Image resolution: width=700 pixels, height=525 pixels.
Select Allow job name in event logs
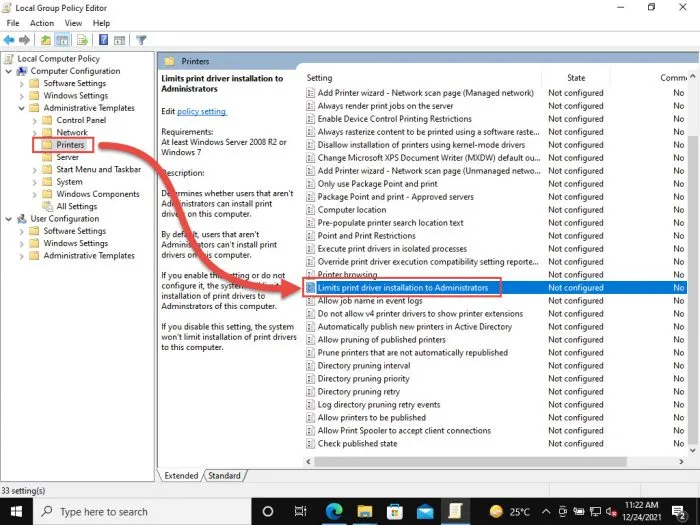495,301
